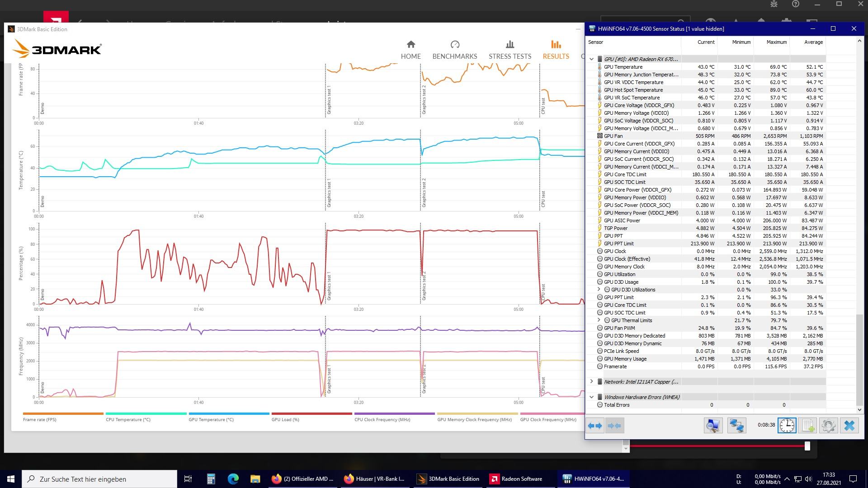Expand the GPU Thermal Limits row

click(599, 320)
